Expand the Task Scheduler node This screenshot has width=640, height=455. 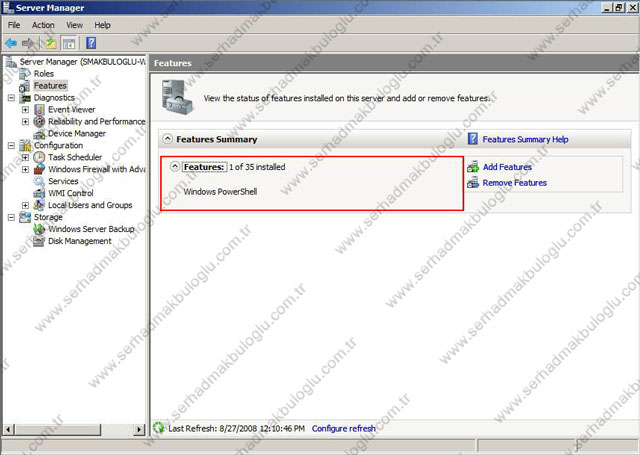click(25, 157)
